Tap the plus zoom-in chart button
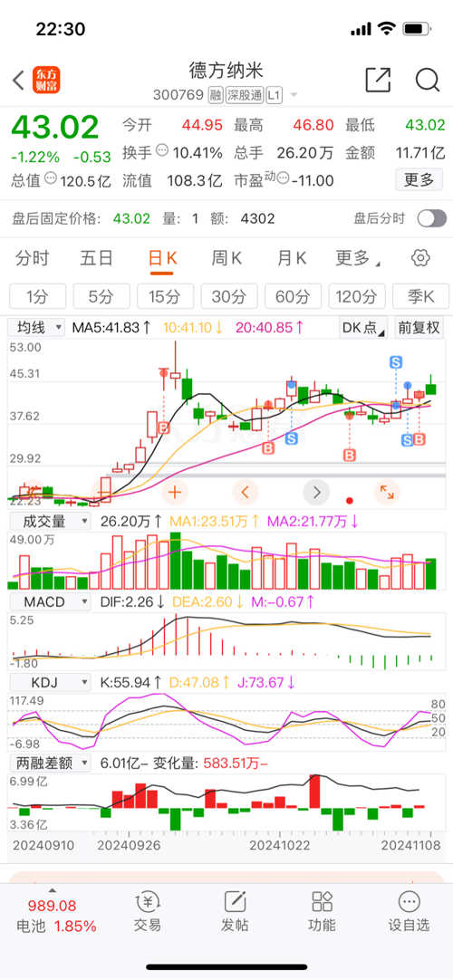 pos(174,493)
